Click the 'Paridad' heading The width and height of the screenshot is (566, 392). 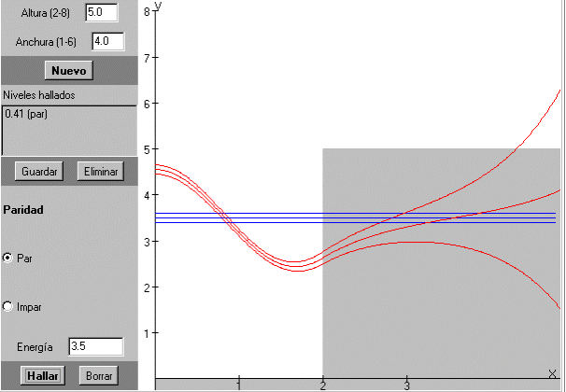23,209
